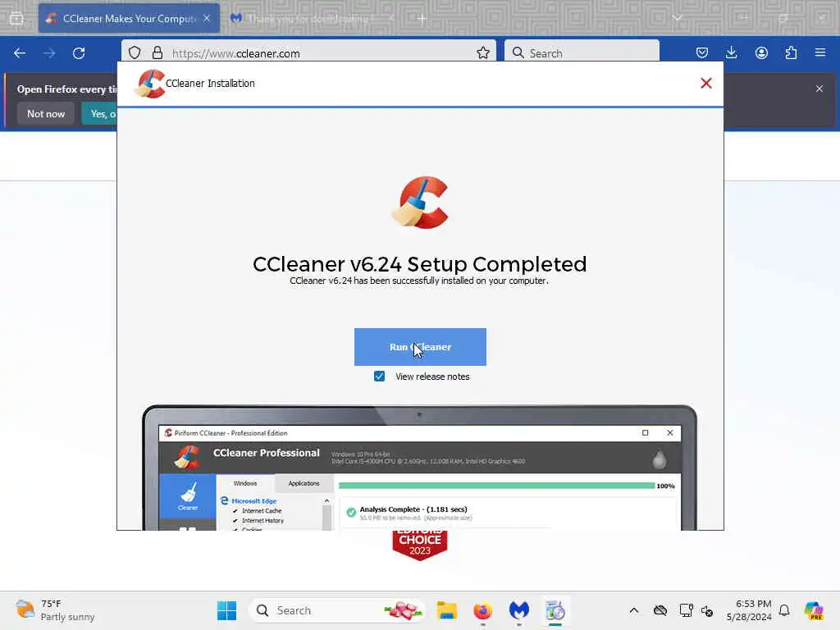Open Windows Start menu
The image size is (840, 630).
(226, 610)
